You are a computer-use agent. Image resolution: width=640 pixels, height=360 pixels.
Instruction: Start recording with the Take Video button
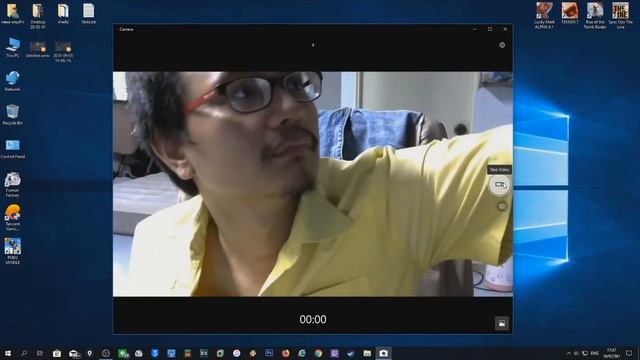pyautogui.click(x=499, y=185)
